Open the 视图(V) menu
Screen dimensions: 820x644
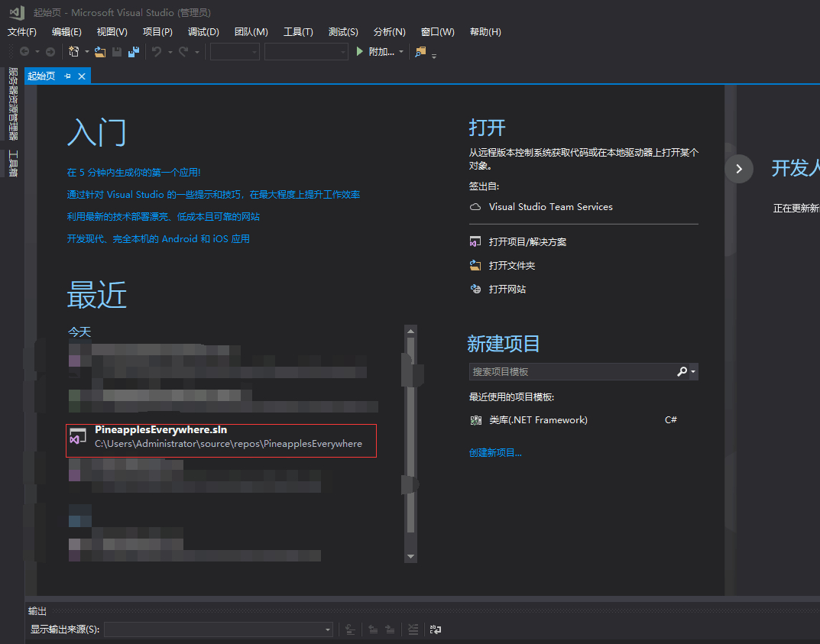112,32
